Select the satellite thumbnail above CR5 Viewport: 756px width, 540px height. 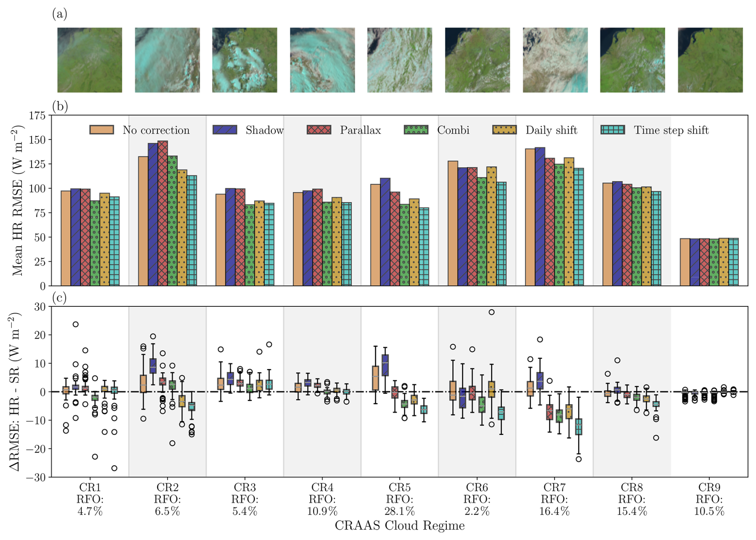[400, 60]
